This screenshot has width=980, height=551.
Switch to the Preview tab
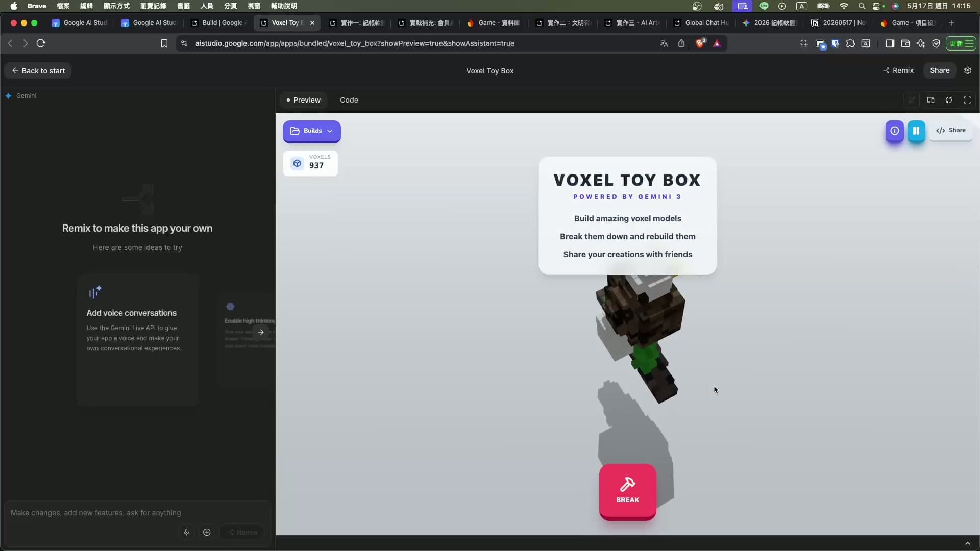click(x=304, y=100)
